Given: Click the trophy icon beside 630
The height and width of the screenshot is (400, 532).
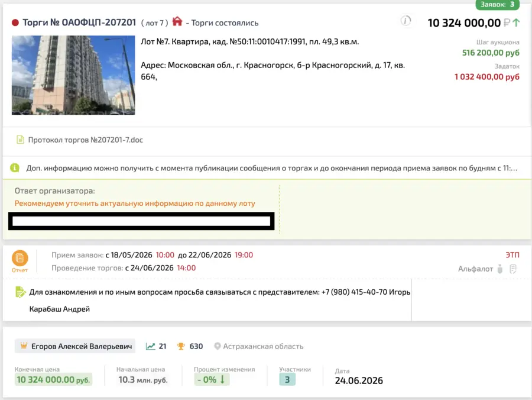Looking at the screenshot, I should click(x=181, y=346).
